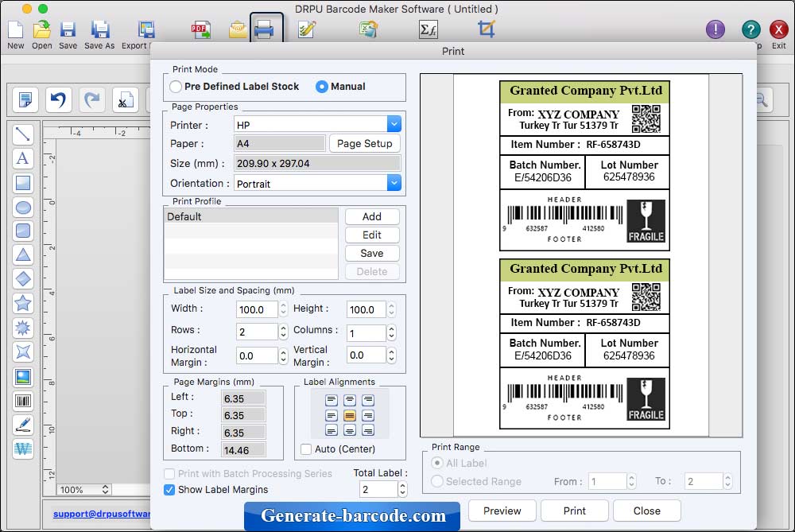The image size is (795, 532).
Task: Select the Diamond shape tool
Action: 23,278
